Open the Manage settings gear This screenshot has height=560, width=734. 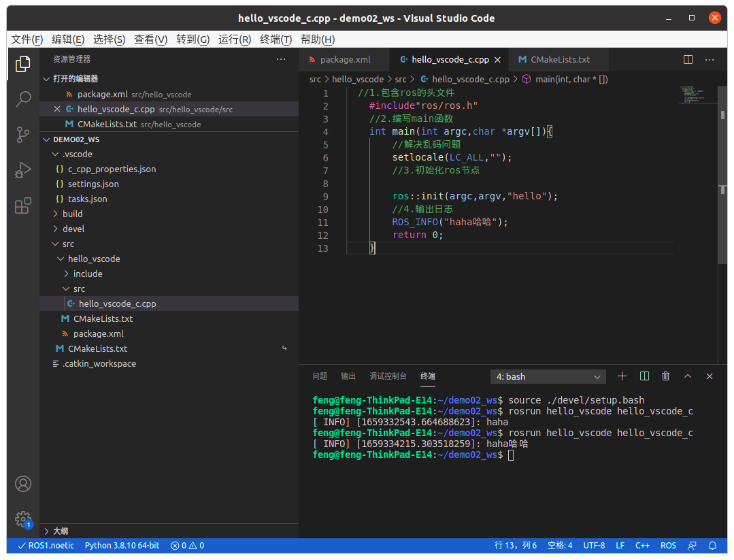pyautogui.click(x=23, y=519)
